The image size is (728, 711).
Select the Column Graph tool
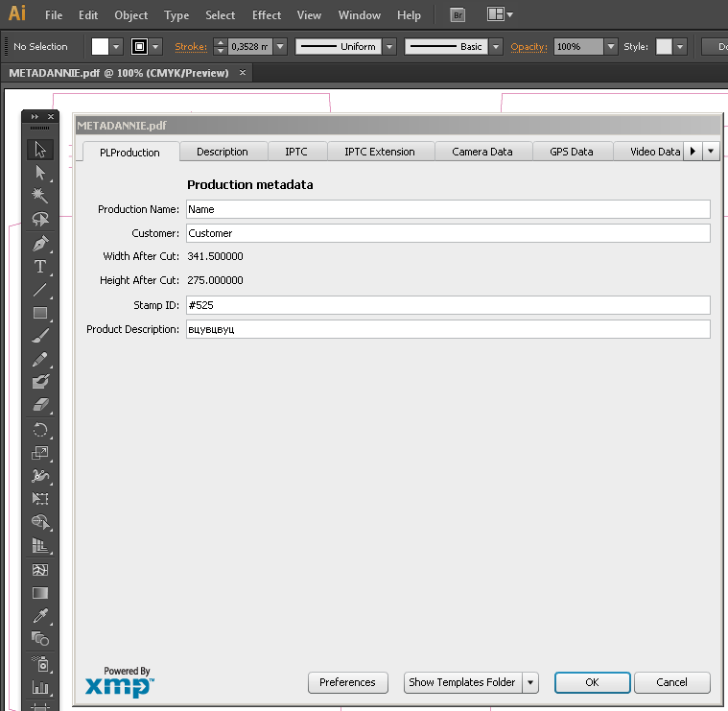coord(40,687)
